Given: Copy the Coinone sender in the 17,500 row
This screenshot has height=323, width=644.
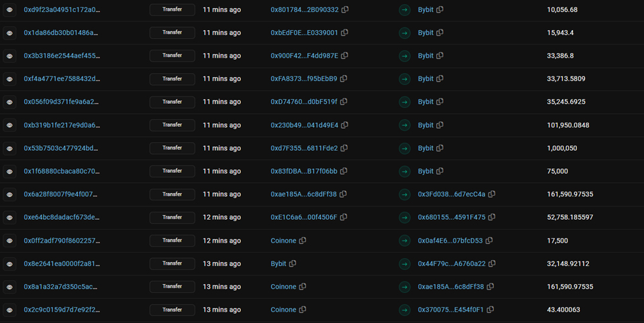Looking at the screenshot, I should pyautogui.click(x=303, y=241).
